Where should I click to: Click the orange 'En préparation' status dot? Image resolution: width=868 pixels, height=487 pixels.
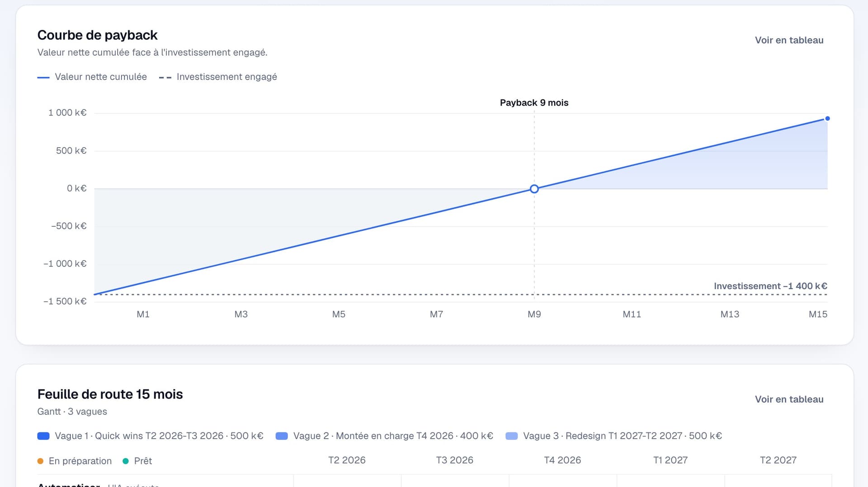[40, 461]
